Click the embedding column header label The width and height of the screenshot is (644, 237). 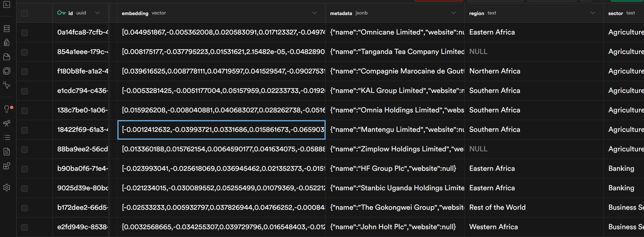[135, 13]
